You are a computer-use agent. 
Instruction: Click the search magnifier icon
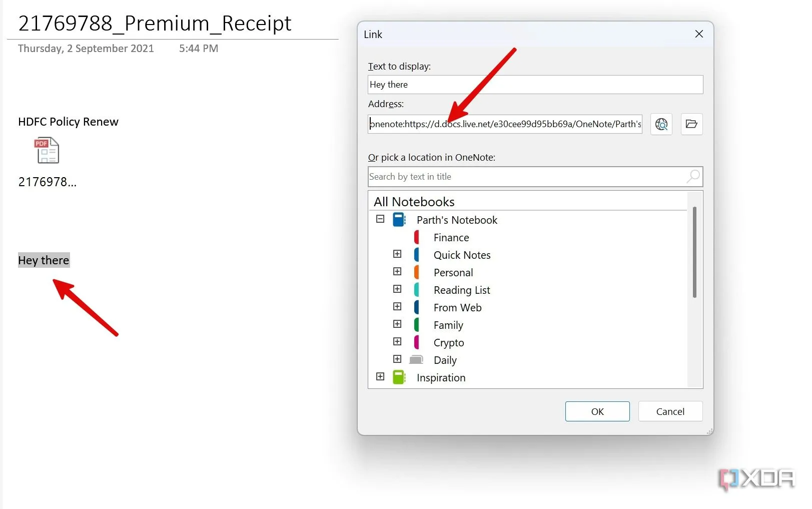(x=693, y=177)
